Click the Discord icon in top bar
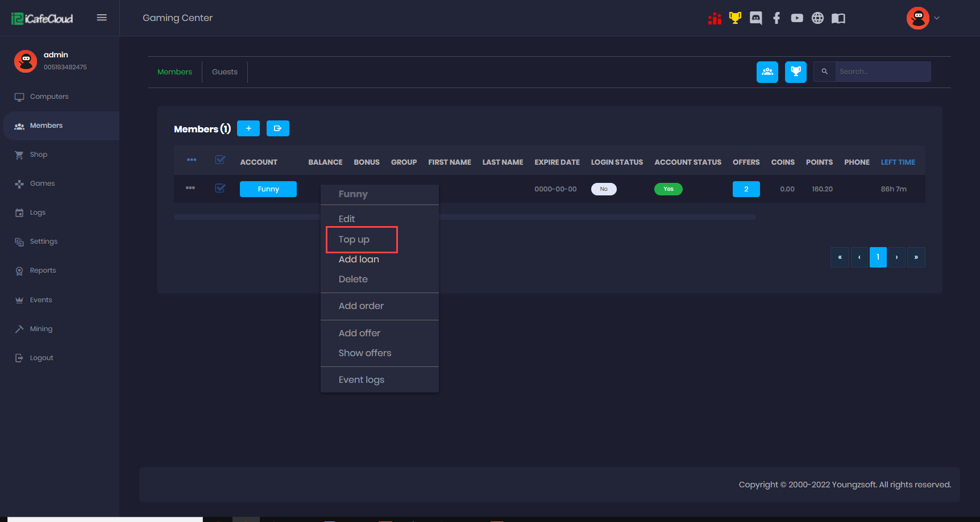The image size is (980, 522). pos(755,18)
